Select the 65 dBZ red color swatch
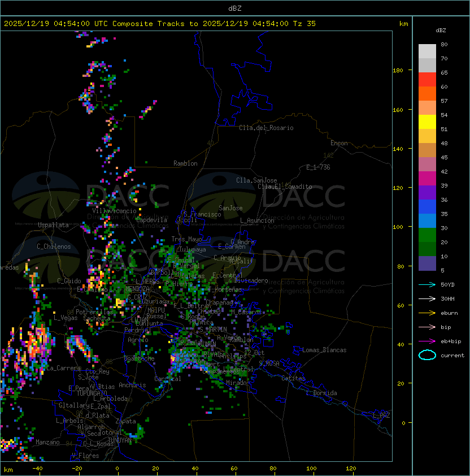Screen dimensions: 470x476 coord(427,79)
